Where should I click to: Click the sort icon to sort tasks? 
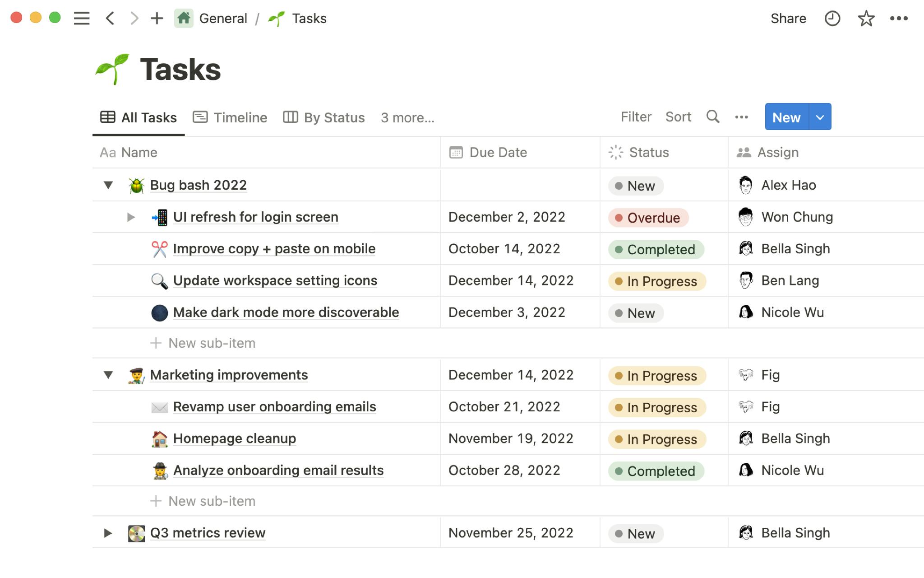click(679, 117)
